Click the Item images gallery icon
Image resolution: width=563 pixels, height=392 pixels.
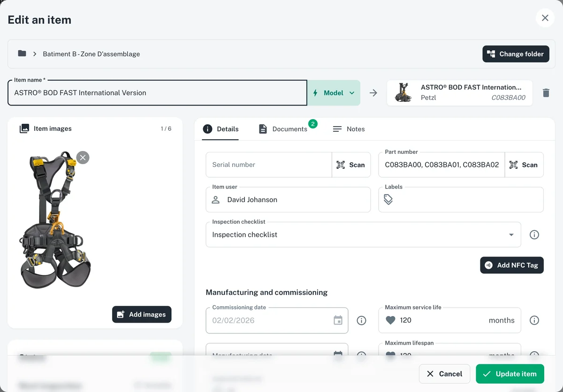24,128
